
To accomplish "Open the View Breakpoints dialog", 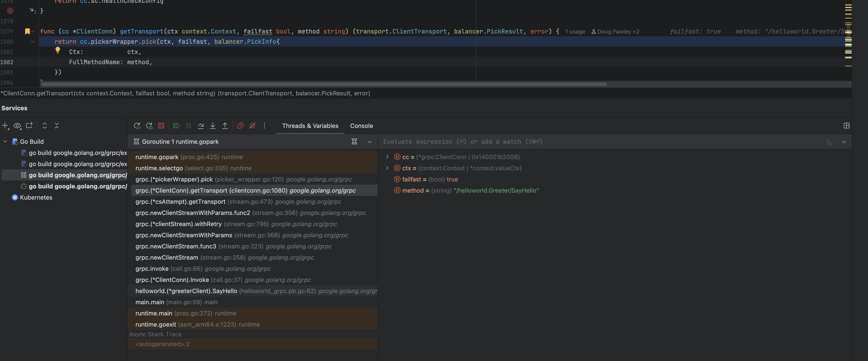I will 240,126.
